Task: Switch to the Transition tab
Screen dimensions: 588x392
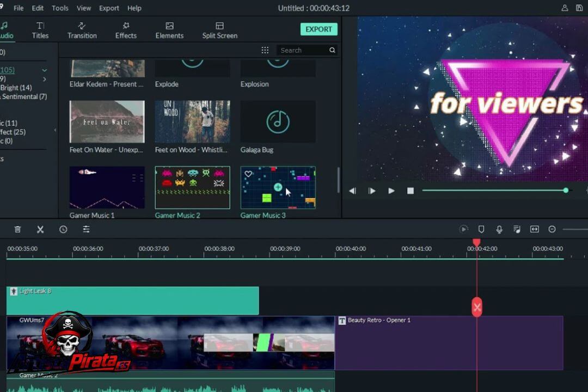Action: [82, 30]
